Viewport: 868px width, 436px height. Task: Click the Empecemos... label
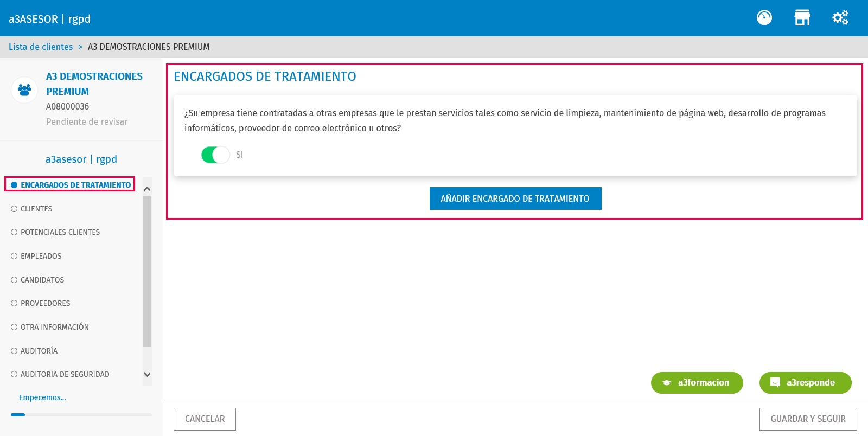[42, 397]
